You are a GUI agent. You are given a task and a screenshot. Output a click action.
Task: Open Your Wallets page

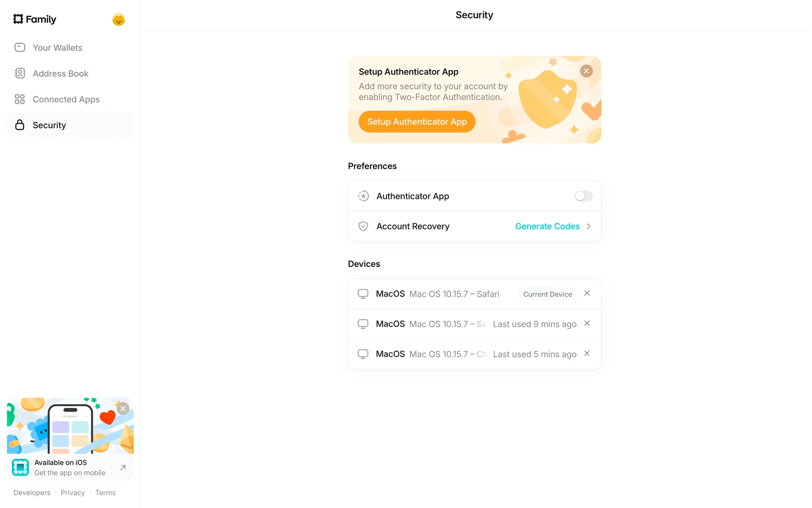(58, 48)
